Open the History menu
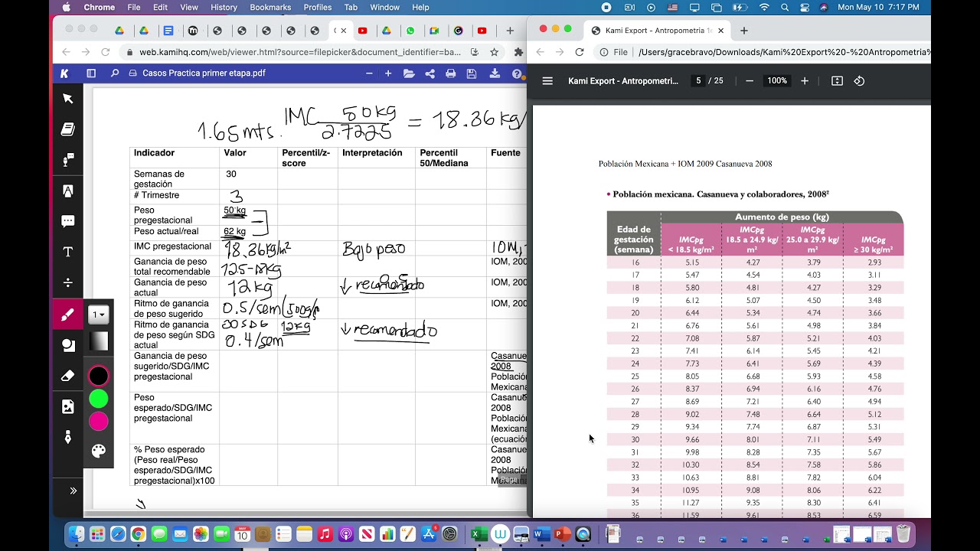Image resolution: width=980 pixels, height=551 pixels. tap(224, 7)
